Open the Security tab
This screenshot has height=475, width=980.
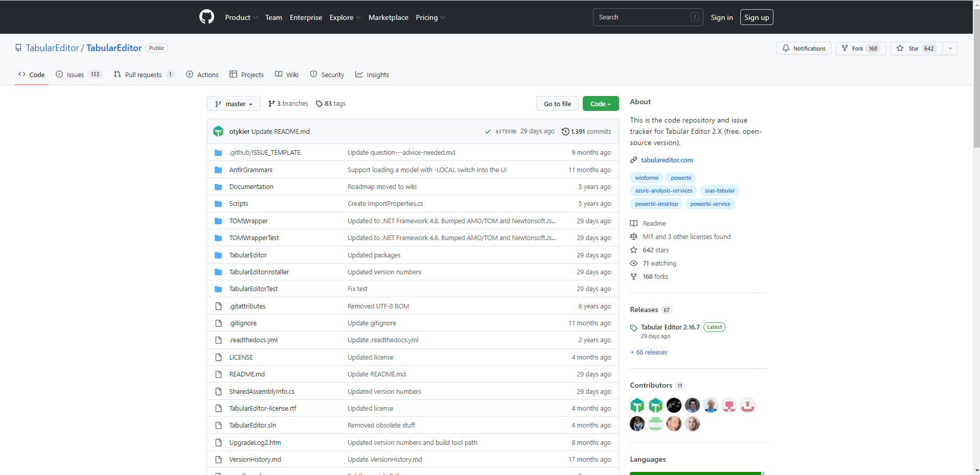(x=327, y=75)
